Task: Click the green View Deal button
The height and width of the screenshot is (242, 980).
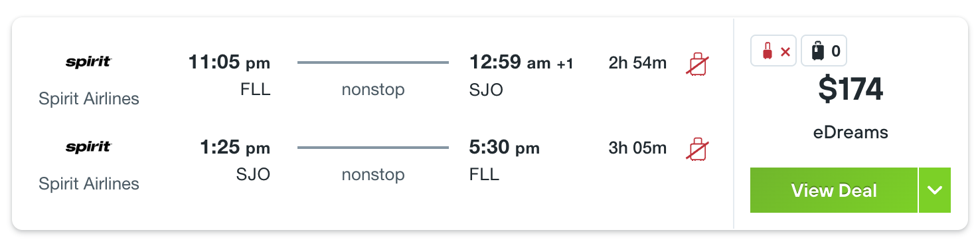Action: (x=834, y=190)
